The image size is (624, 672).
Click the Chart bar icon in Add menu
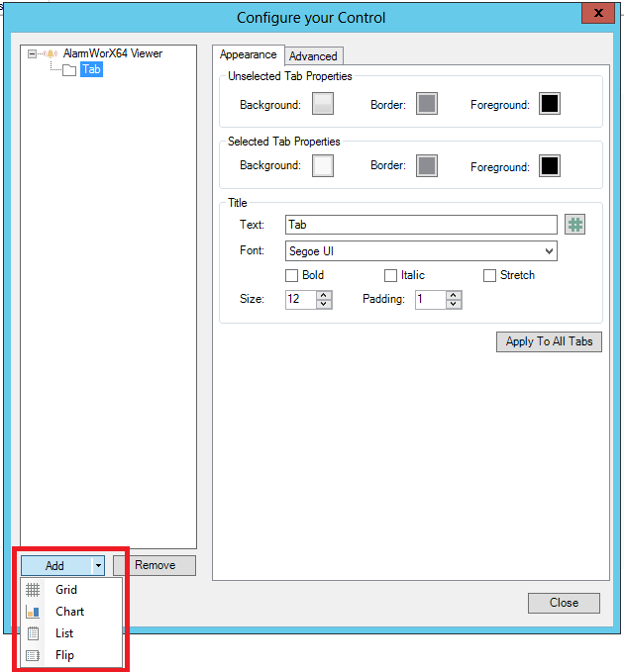pos(33,612)
